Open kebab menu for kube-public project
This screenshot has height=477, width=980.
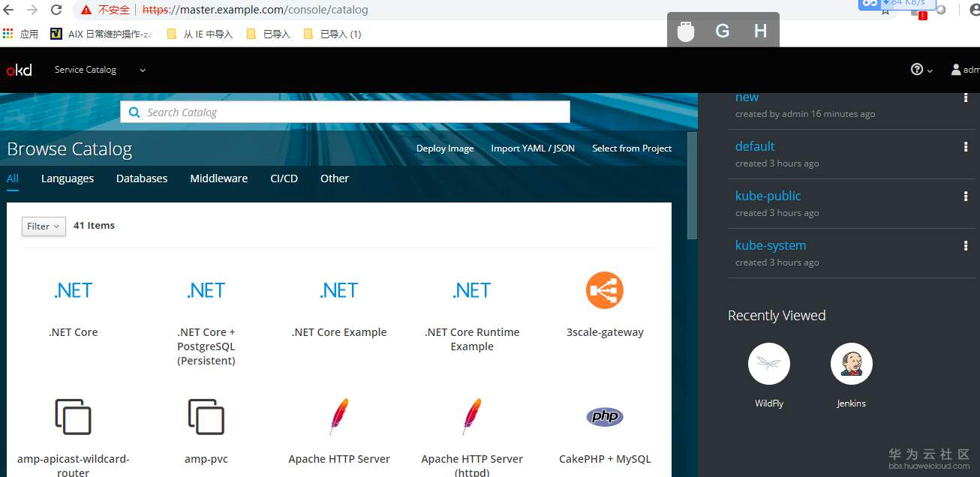coord(966,196)
